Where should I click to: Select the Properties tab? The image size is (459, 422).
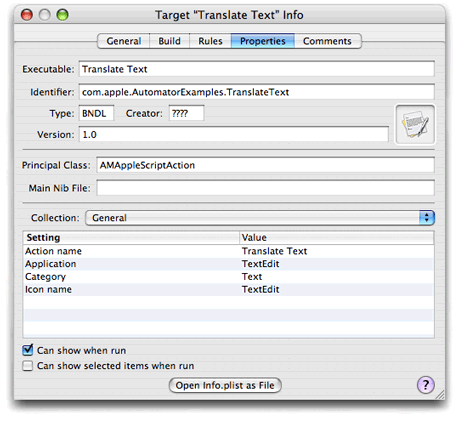coord(263,41)
